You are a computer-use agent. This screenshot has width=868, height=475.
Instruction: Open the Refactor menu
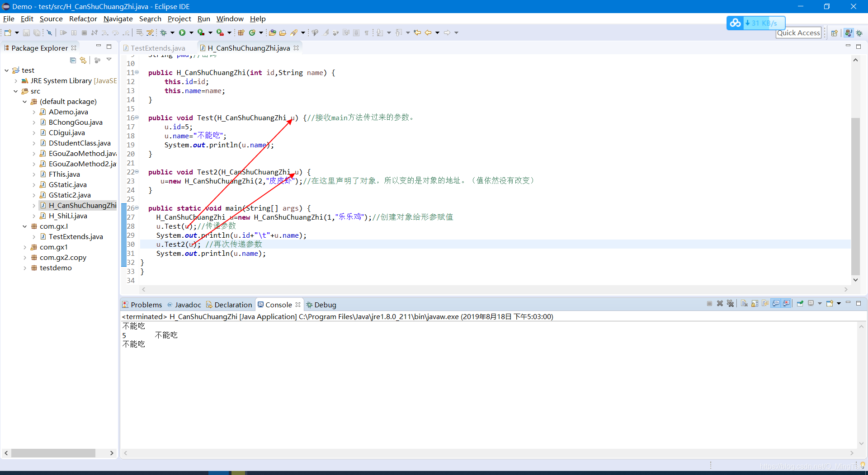pyautogui.click(x=83, y=19)
